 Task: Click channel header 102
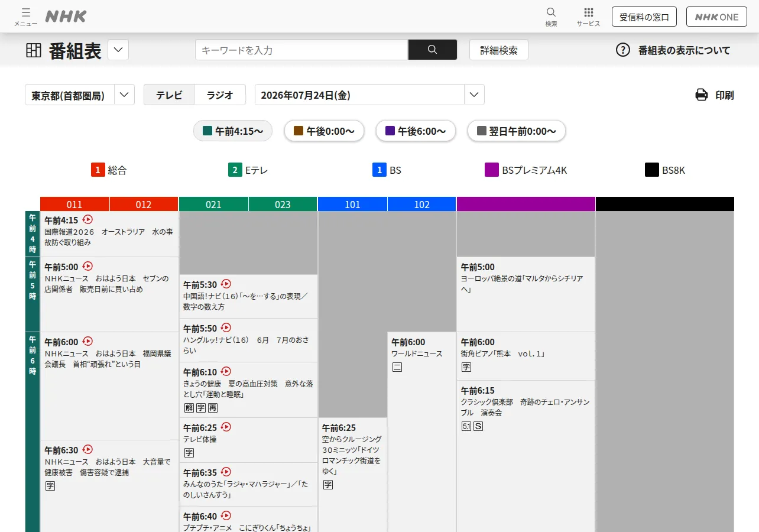pyautogui.click(x=421, y=204)
